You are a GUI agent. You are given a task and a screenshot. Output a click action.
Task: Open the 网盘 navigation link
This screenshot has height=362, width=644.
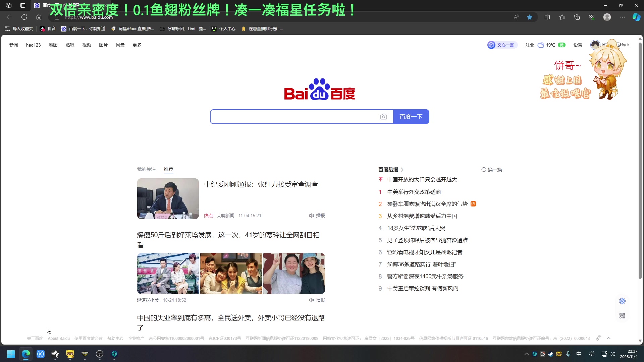[x=120, y=45]
